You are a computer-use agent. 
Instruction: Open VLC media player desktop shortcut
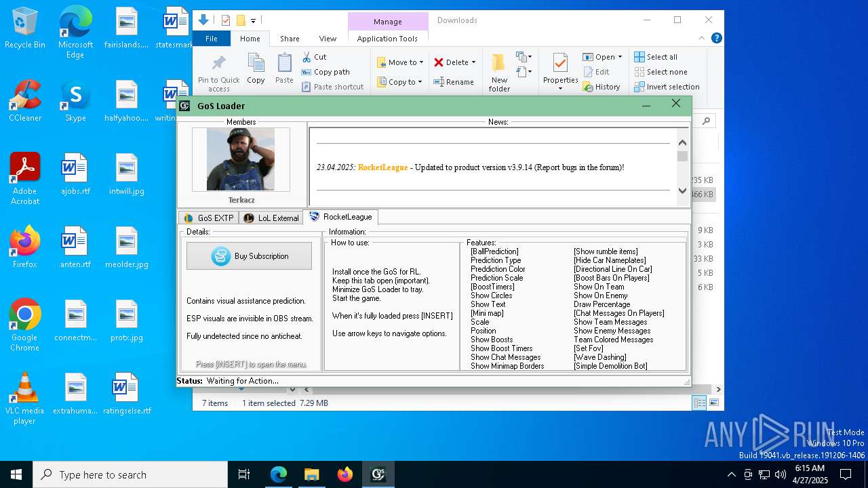tap(25, 399)
